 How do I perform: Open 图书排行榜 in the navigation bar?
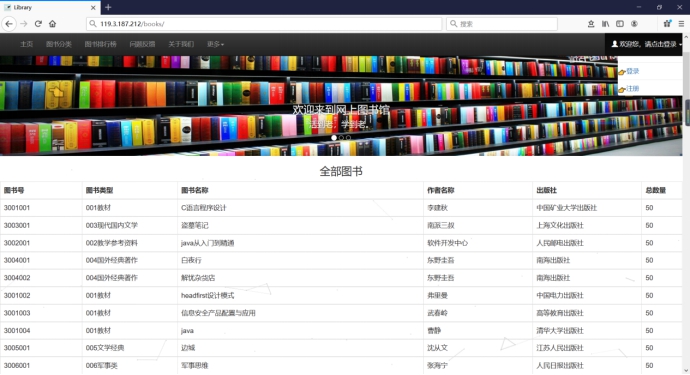[100, 44]
